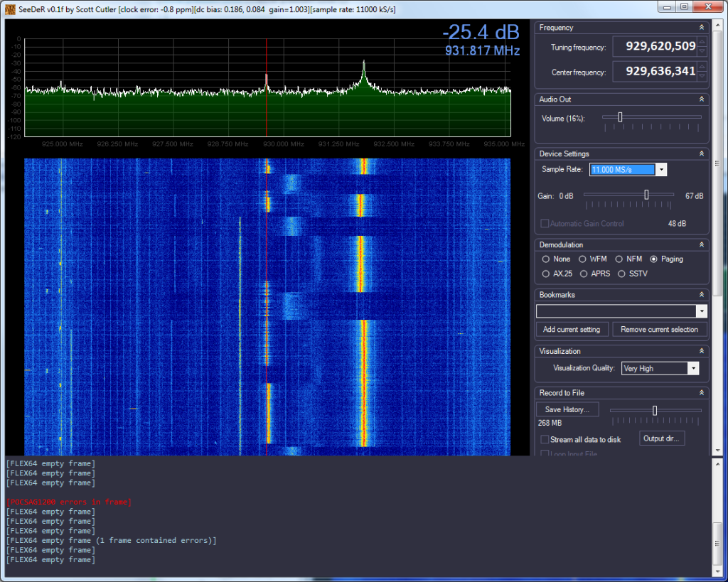The image size is (728, 582).
Task: Open the Save History dialog
Action: point(567,409)
